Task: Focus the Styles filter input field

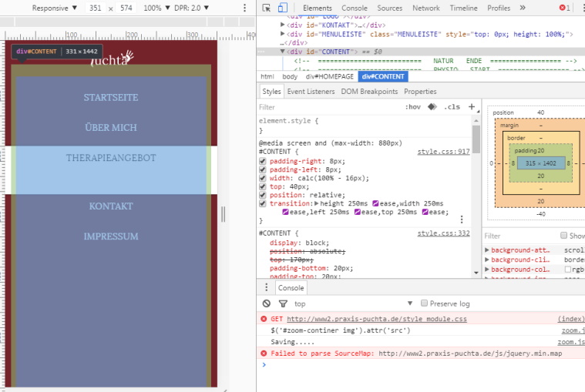Action: [328, 107]
